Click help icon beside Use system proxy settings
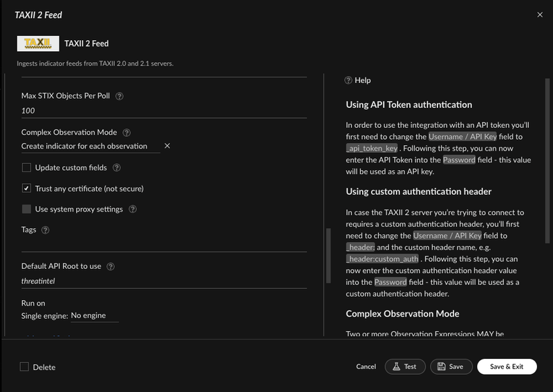The image size is (553, 392). click(133, 209)
